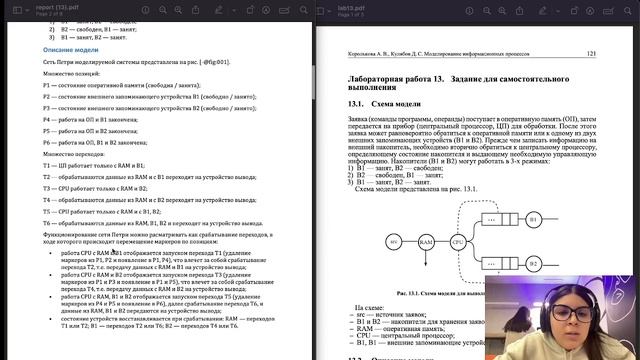Viewport: 640px width, 360px height.
Task: Rotate page in report (13).pdf window
Action: pyautogui.click(x=250, y=10)
